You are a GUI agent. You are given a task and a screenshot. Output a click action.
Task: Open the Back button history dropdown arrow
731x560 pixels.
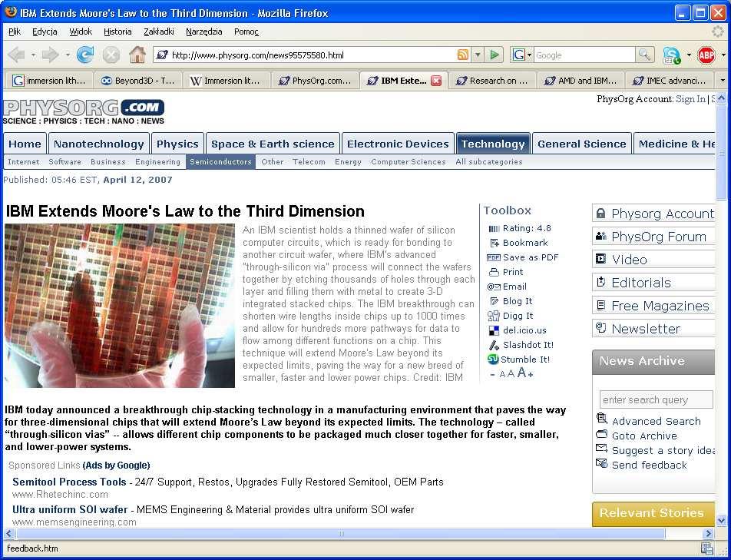[x=33, y=55]
